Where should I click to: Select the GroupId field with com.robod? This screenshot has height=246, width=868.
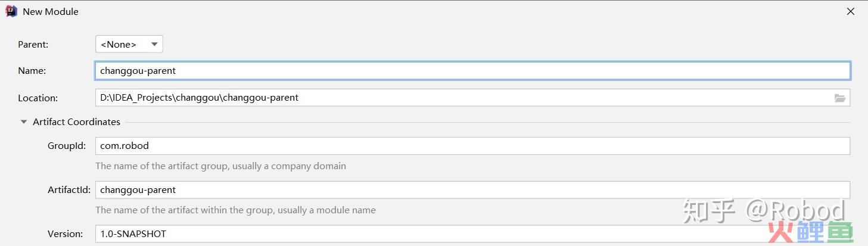click(x=472, y=146)
